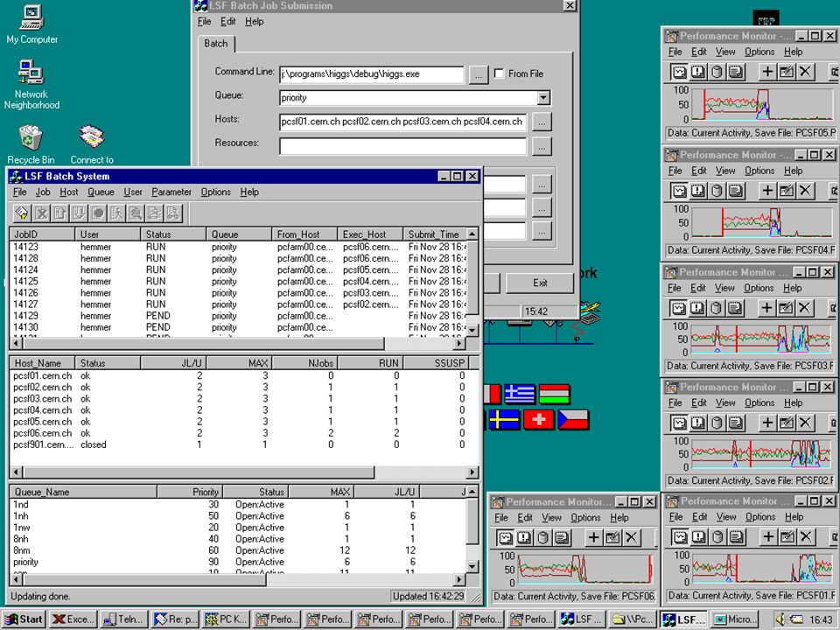
Task: Select the Batch tab
Action: (216, 44)
